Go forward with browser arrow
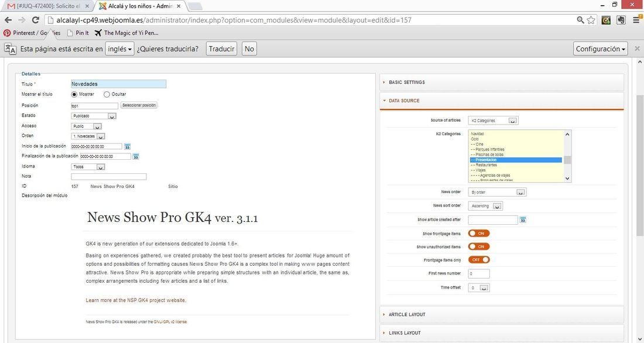 pos(22,20)
